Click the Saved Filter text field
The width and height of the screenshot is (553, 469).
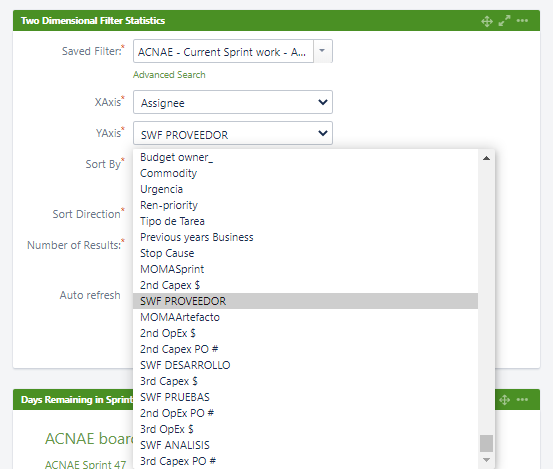223,51
